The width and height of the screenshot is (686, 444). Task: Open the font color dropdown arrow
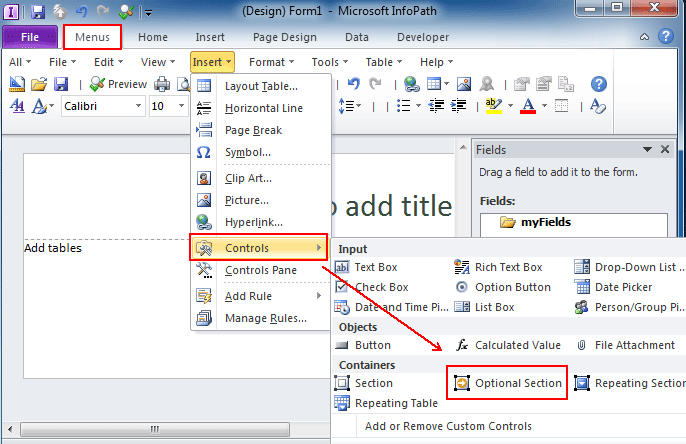(x=544, y=105)
